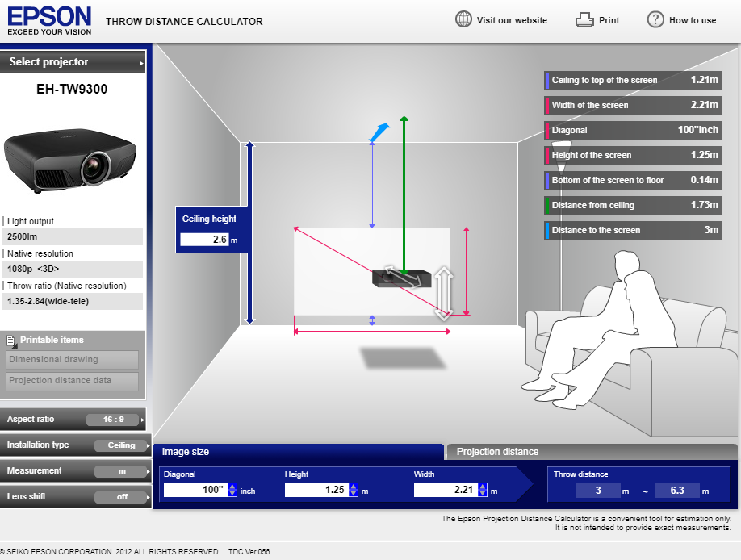Adjust the Width value stepper
This screenshot has height=560, width=741.
[483, 490]
